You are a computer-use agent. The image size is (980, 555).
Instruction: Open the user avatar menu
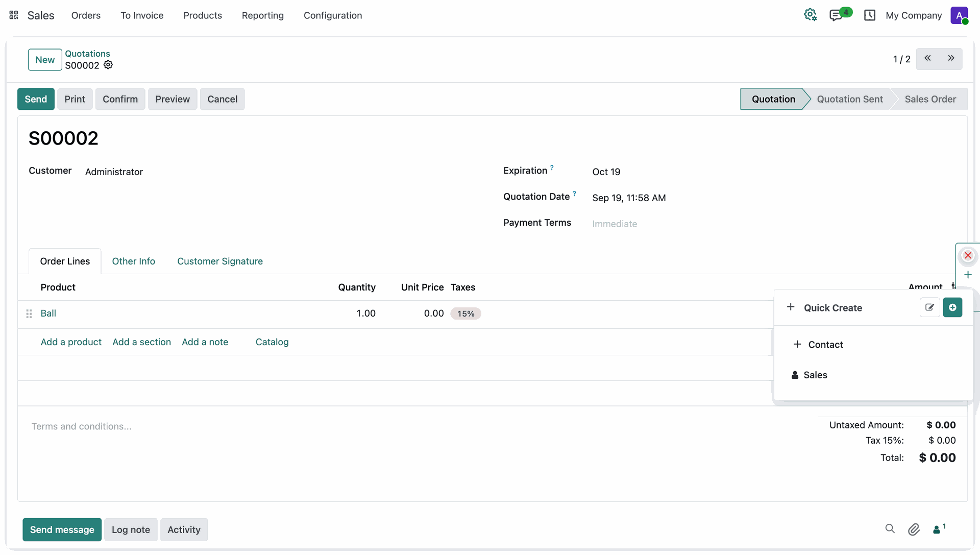pyautogui.click(x=959, y=15)
